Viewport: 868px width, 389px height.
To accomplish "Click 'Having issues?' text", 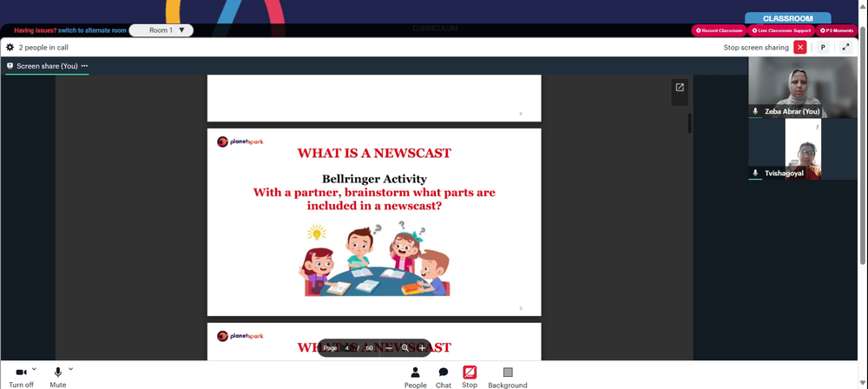I will pyautogui.click(x=36, y=30).
